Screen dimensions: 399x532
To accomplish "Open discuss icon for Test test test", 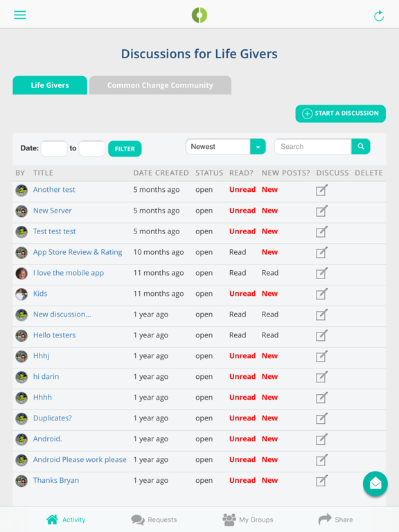I will 321,231.
